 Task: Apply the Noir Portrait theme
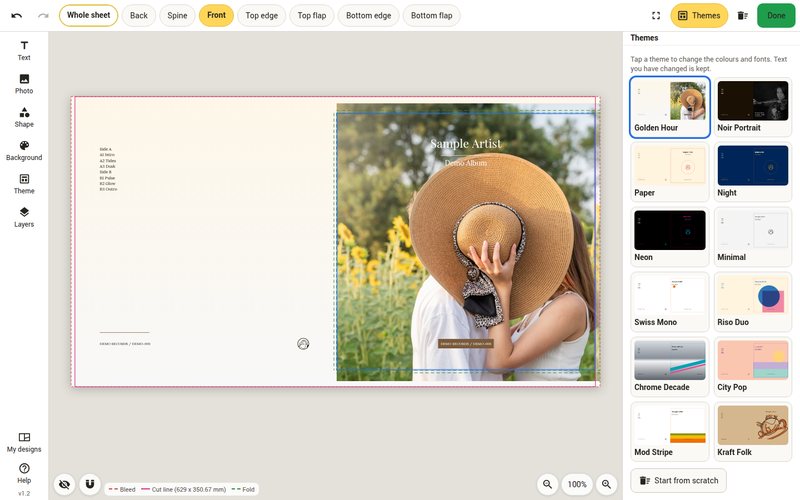coord(753,107)
